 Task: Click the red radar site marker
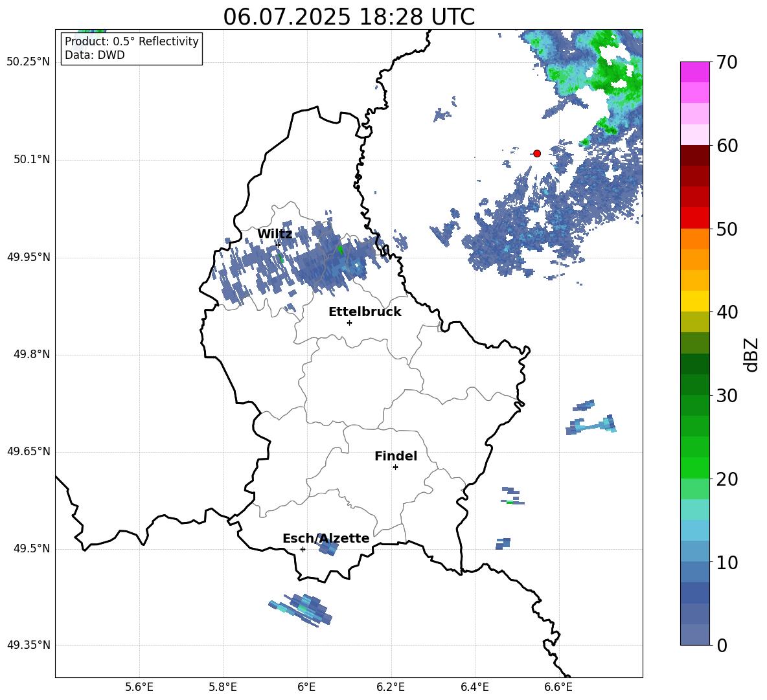click(537, 153)
